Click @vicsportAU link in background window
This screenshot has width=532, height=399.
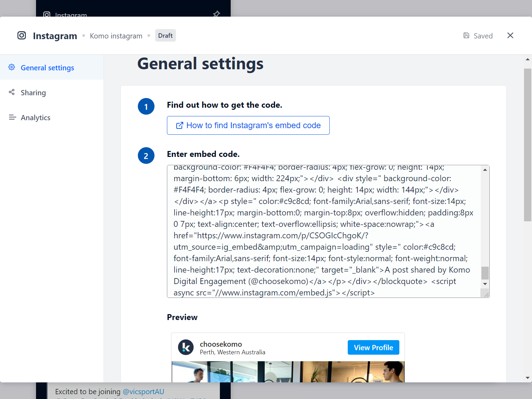coord(143,392)
